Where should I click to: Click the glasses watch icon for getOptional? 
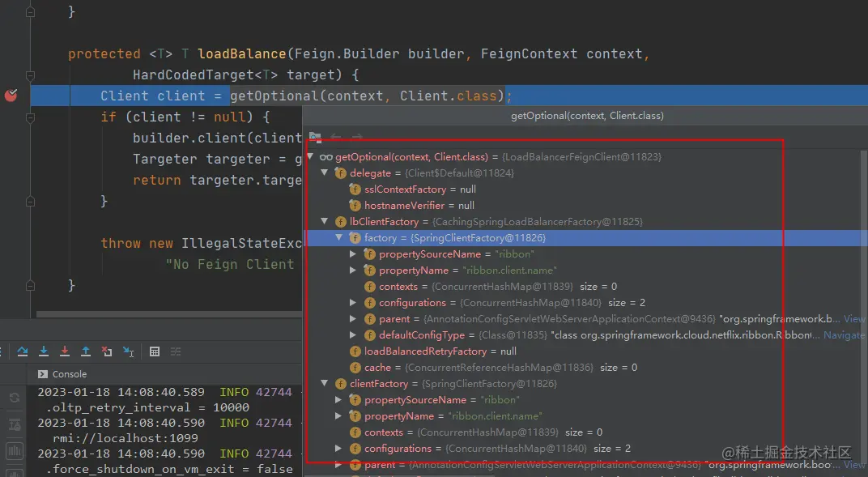pos(326,157)
